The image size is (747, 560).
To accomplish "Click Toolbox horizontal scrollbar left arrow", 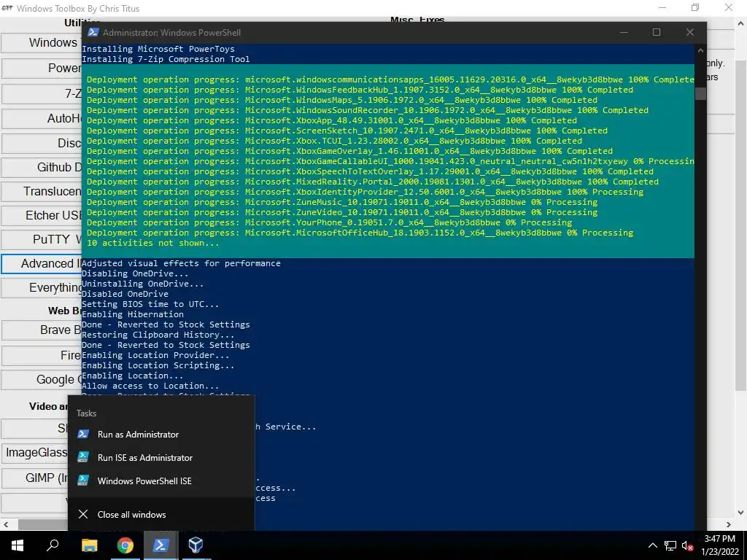I will (x=6, y=524).
